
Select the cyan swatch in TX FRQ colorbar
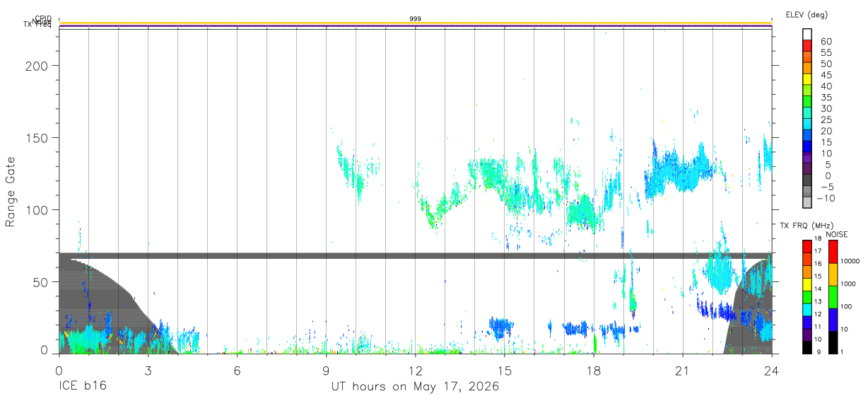(807, 308)
